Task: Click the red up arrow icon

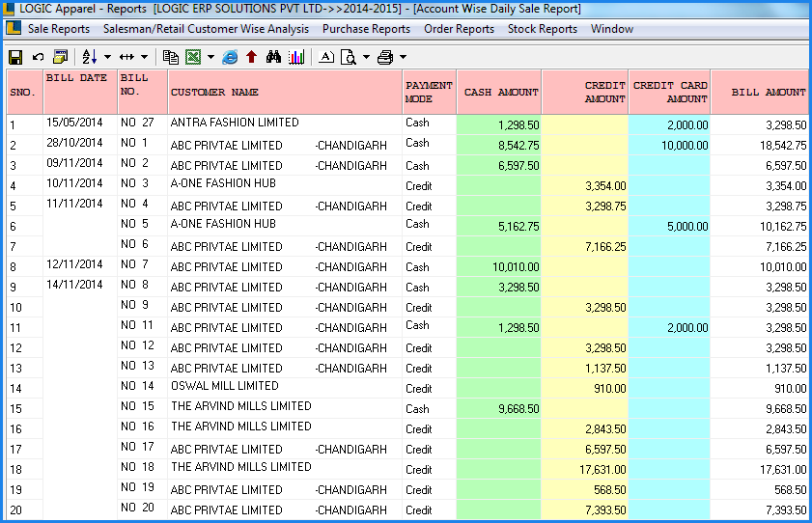Action: click(x=252, y=57)
